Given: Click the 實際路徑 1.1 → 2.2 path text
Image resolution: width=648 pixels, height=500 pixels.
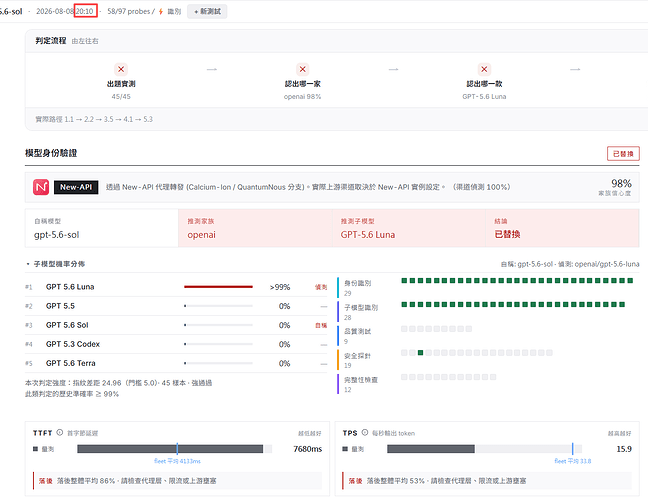Looking at the screenshot, I should [x=94, y=119].
